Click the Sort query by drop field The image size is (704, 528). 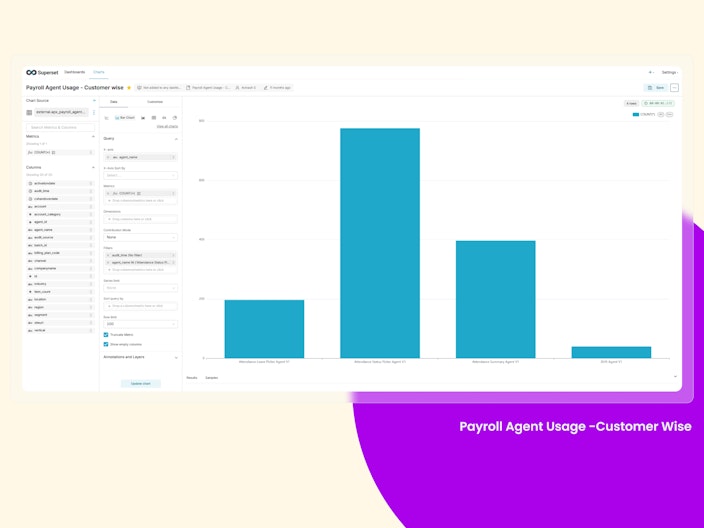pyautogui.click(x=141, y=306)
